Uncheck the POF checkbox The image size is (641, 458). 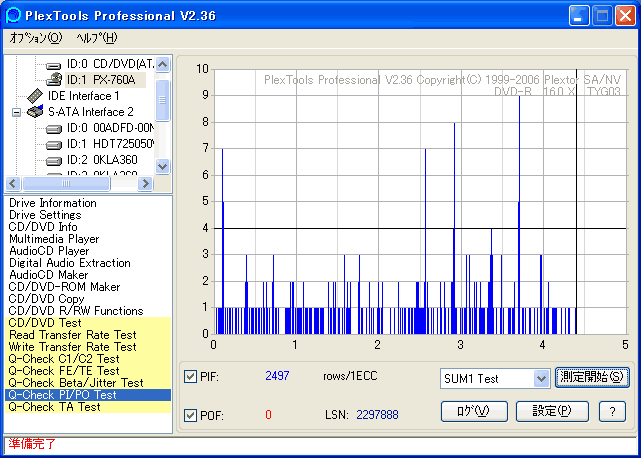[x=190, y=415]
